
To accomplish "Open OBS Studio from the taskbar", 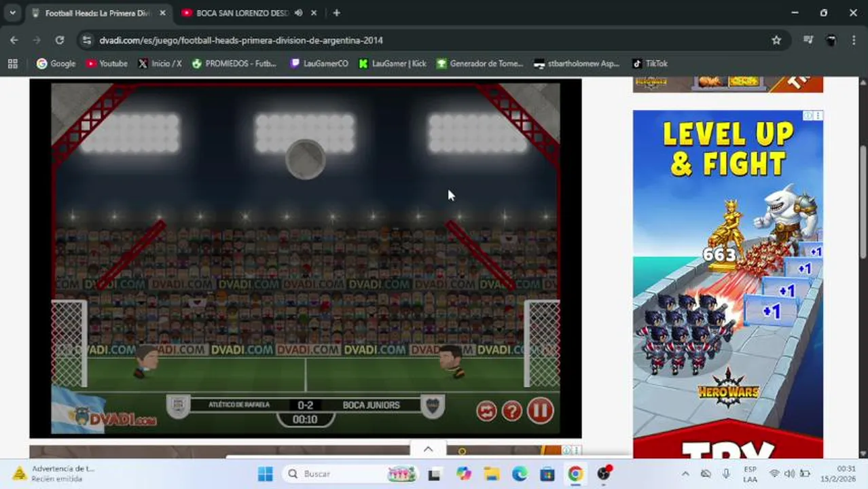I will pos(604,474).
